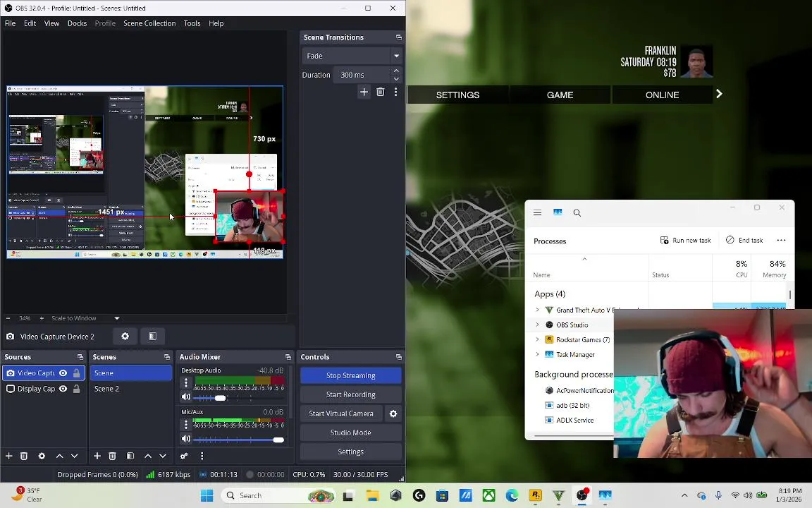Remove selected source with trash icon
The height and width of the screenshot is (508, 812).
coord(24,456)
